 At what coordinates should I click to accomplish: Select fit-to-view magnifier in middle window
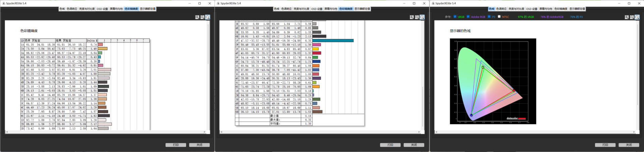pyautogui.click(x=422, y=17)
